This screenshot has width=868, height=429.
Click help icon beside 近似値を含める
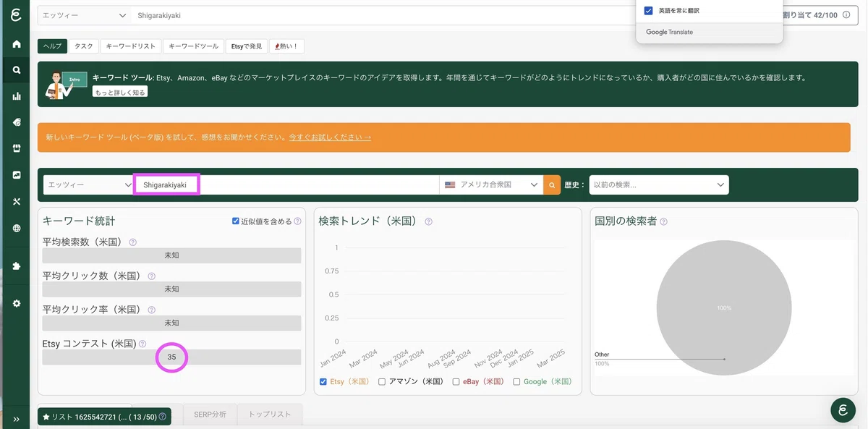(298, 221)
